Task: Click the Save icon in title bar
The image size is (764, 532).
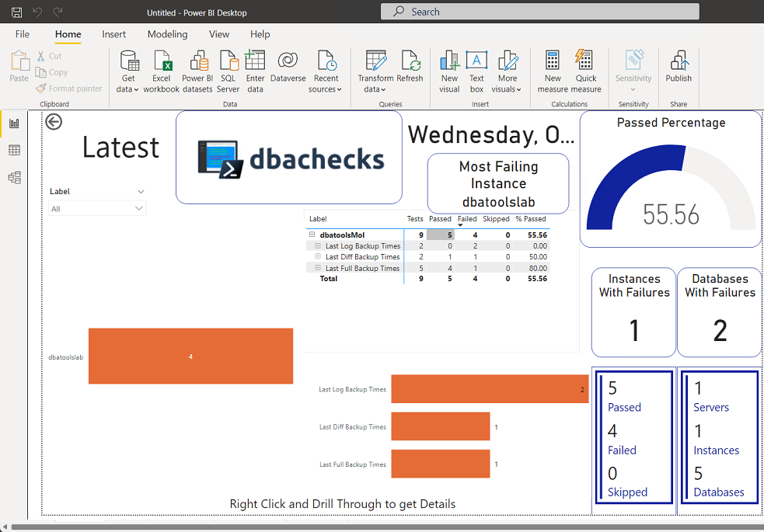Action: (16, 12)
